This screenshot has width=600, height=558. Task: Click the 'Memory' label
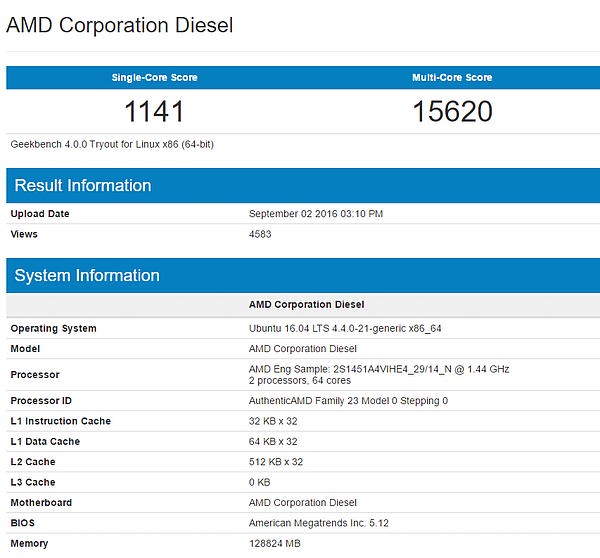tap(29, 543)
